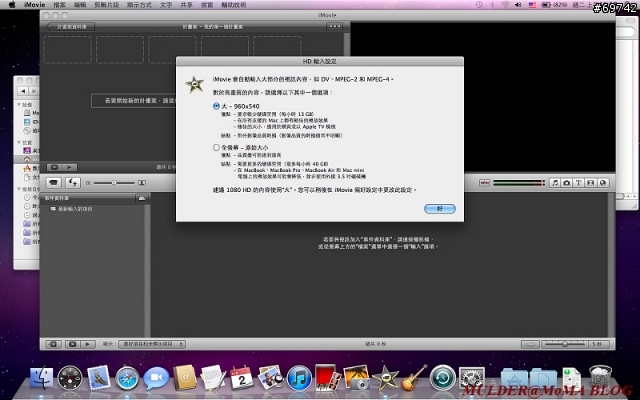The width and height of the screenshot is (640, 400).
Task: Go back to 計畫案資料庫 project library
Action: [70, 27]
